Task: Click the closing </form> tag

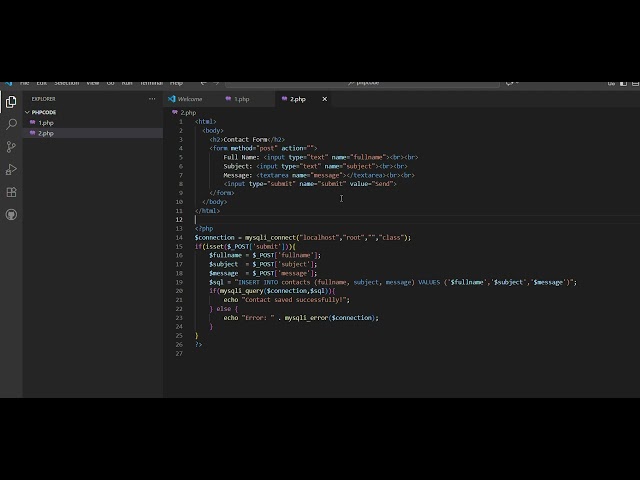Action: point(222,193)
